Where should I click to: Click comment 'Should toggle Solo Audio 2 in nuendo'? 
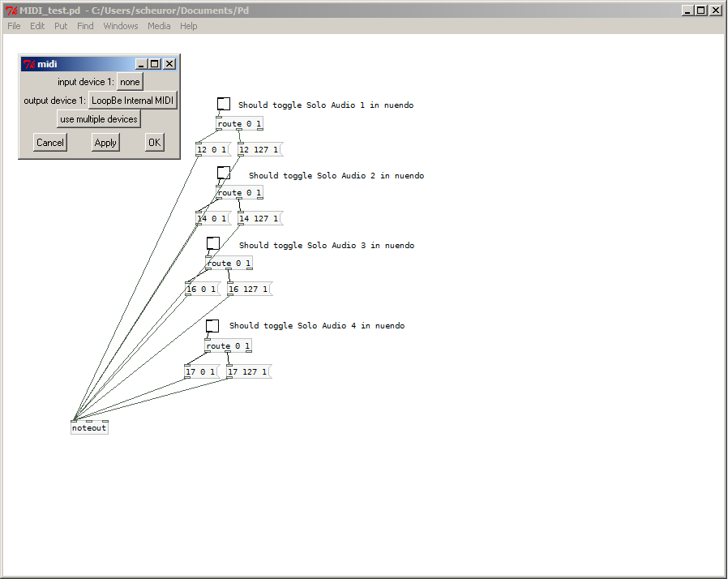pos(336,175)
